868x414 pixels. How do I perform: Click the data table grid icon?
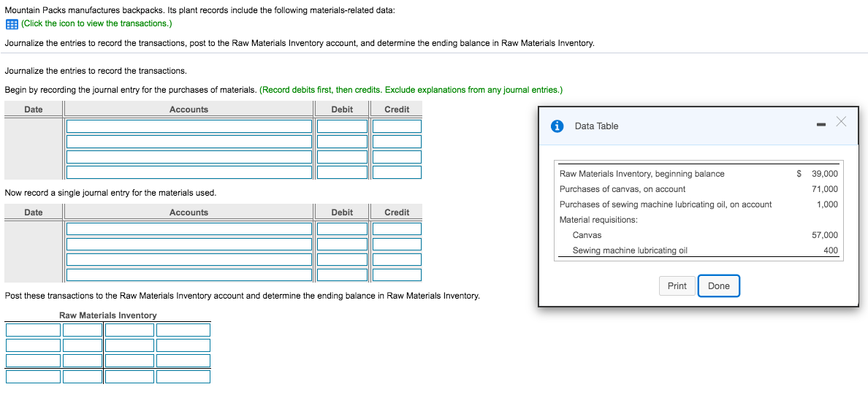click(12, 24)
